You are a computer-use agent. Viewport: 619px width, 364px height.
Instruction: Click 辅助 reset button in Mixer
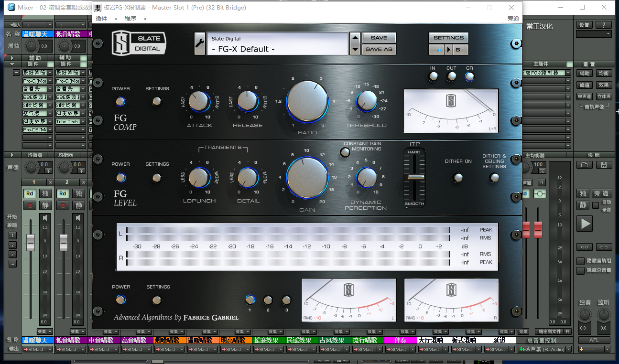click(x=585, y=73)
